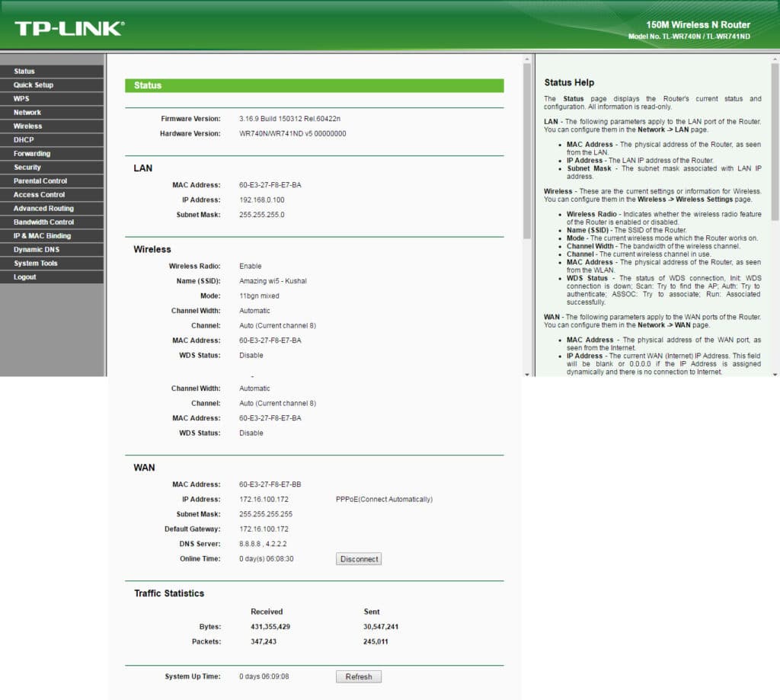Click sent packets 245,011
Viewport: 780px width, 700px height.
point(376,641)
